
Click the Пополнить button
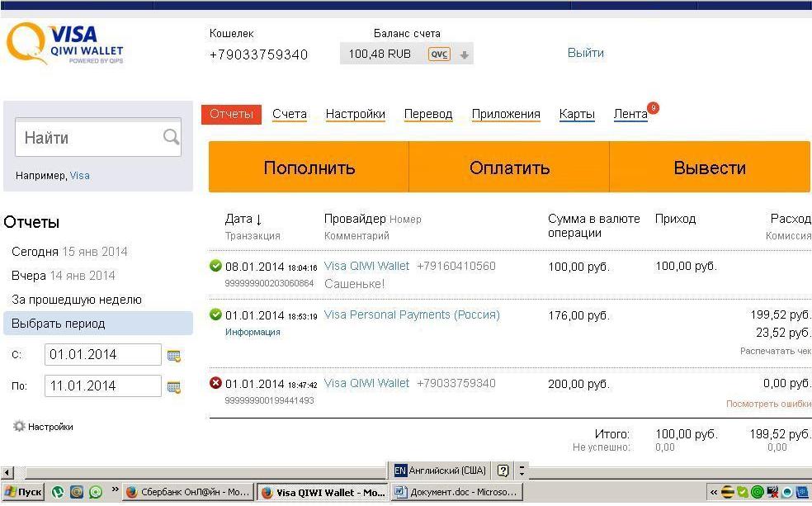point(309,168)
